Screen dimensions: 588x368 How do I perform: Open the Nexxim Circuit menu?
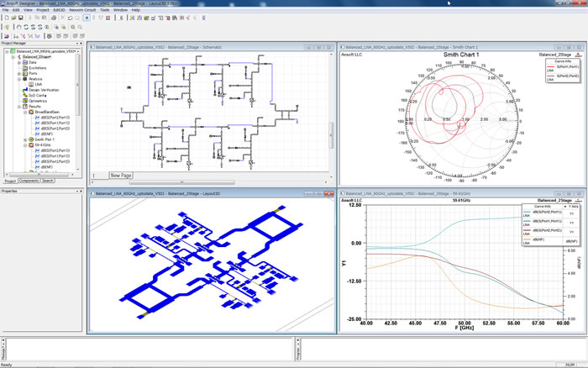point(82,10)
